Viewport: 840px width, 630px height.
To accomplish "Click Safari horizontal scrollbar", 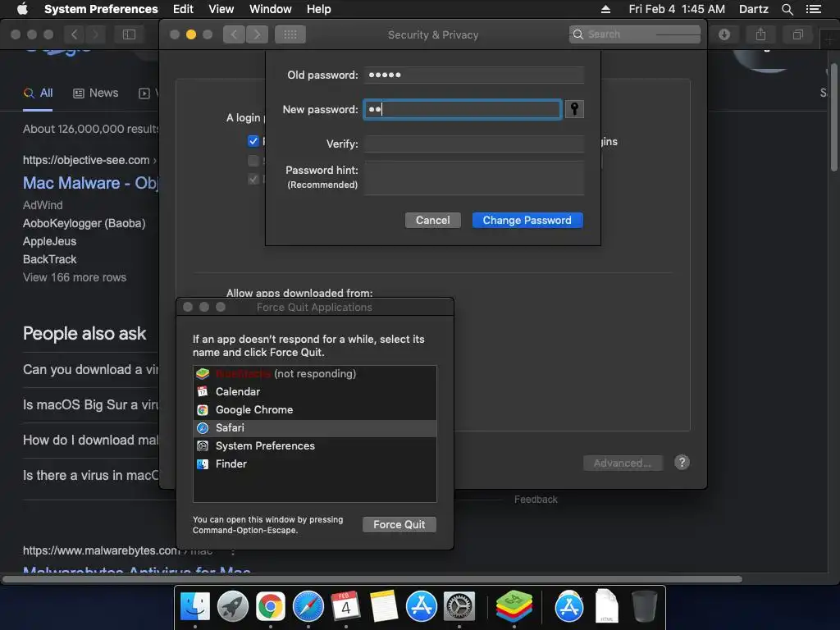I will 372,579.
